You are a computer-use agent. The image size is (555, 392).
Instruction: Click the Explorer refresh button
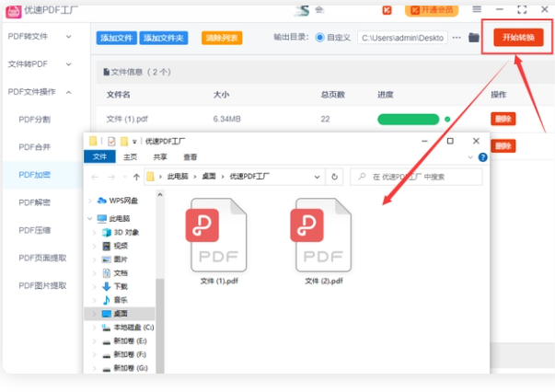pyautogui.click(x=334, y=177)
